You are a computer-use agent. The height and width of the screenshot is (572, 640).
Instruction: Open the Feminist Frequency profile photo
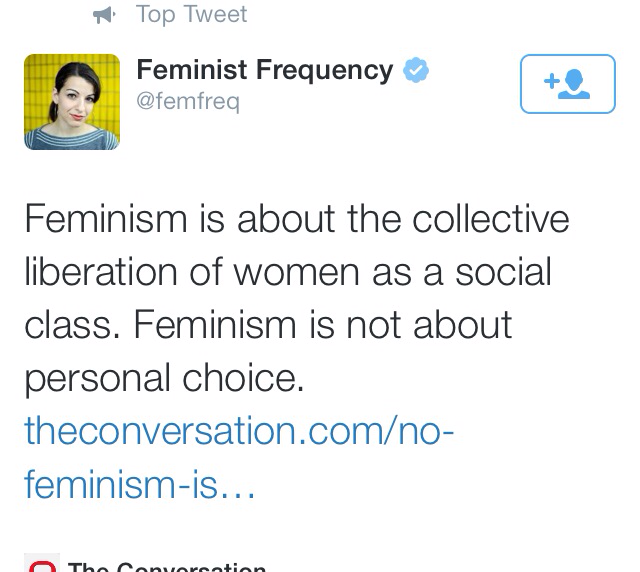point(72,102)
